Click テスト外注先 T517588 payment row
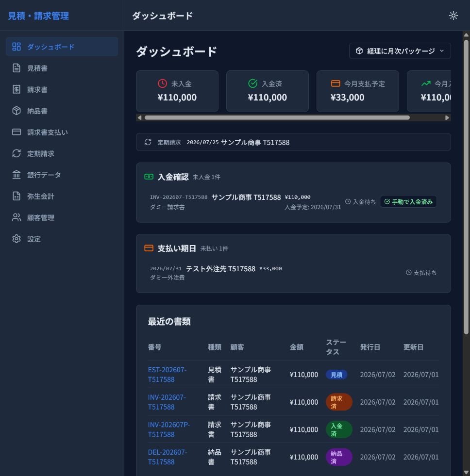 [x=293, y=273]
